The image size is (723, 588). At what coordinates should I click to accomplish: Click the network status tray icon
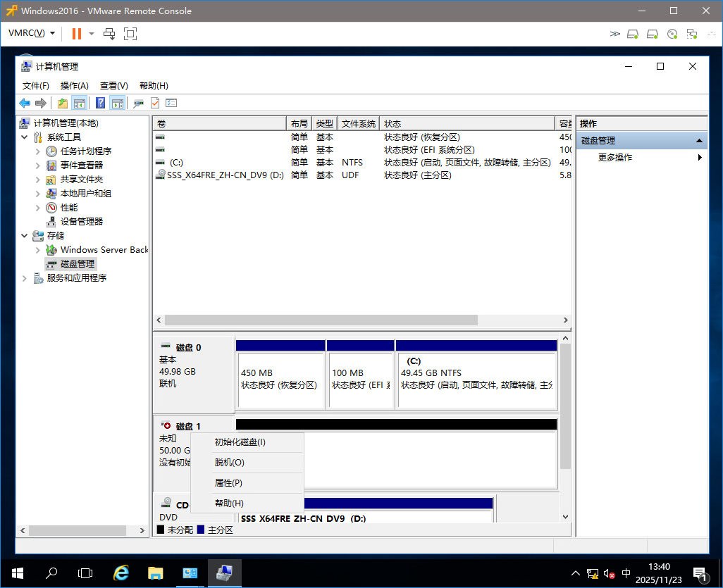click(593, 574)
